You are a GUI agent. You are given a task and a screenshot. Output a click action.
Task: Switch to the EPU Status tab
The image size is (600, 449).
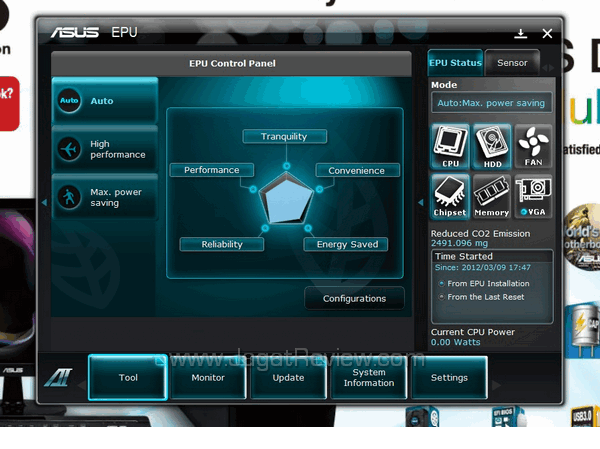455,62
